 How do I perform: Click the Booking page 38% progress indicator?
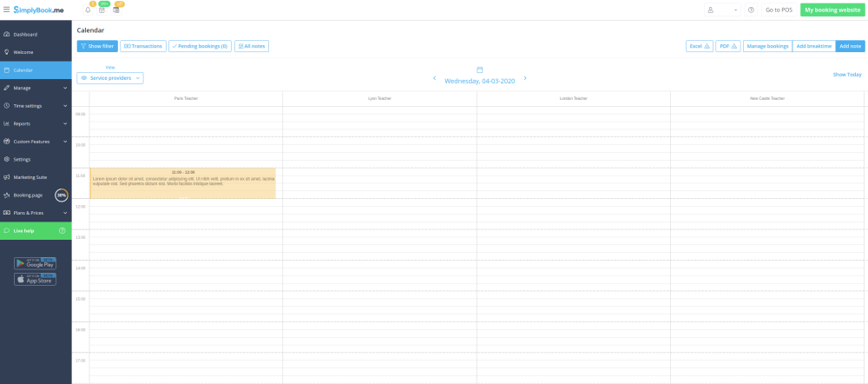[62, 195]
